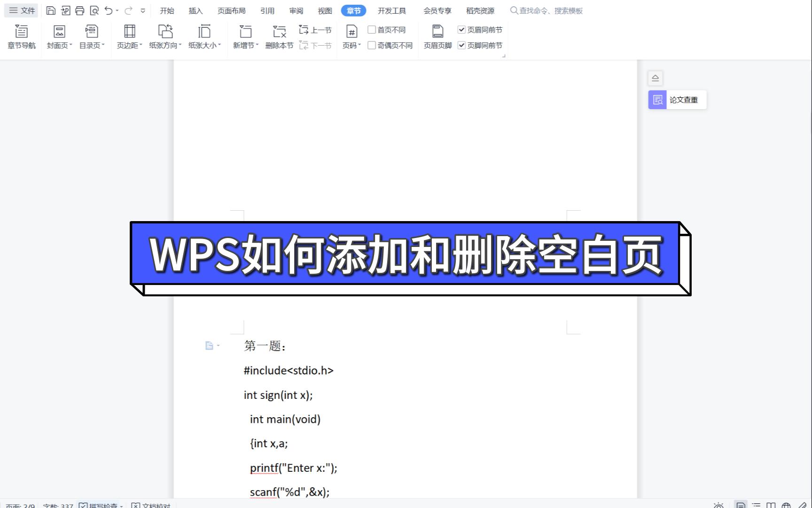Click the line int main(void)
The width and height of the screenshot is (812, 508).
285,419
